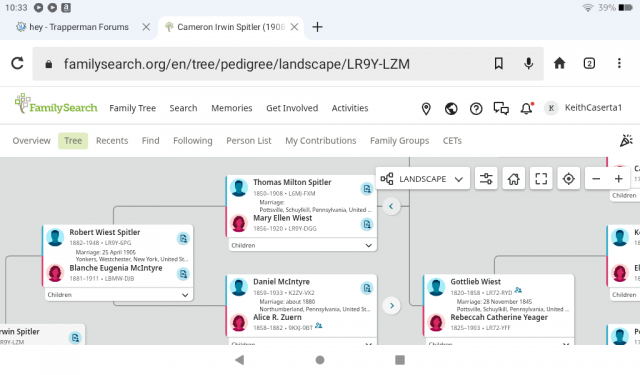Open the messages chat icon
640x375 pixels.
tap(501, 109)
